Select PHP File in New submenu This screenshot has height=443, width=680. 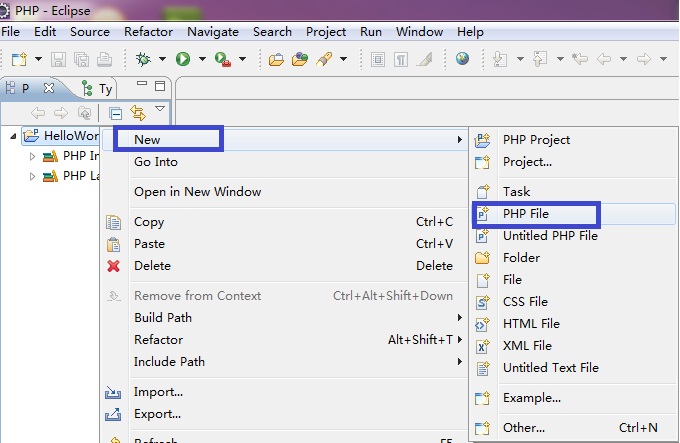(574, 214)
